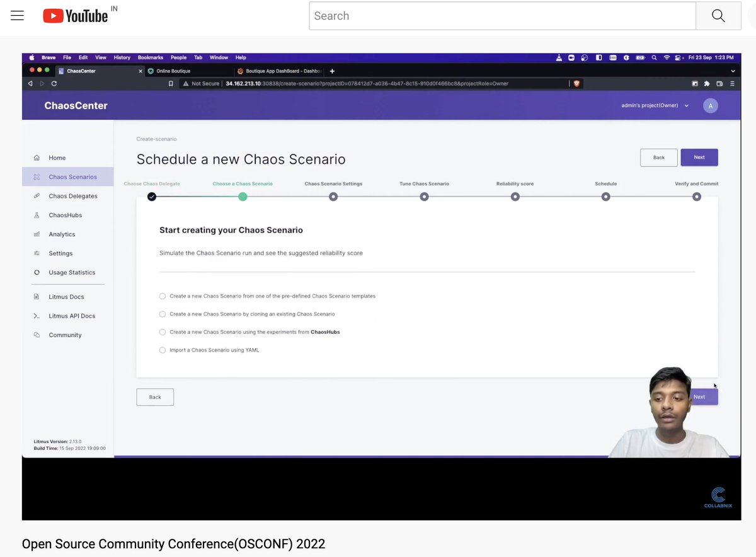Click the top Back button
Viewport: 756px width, 557px height.
click(x=659, y=158)
